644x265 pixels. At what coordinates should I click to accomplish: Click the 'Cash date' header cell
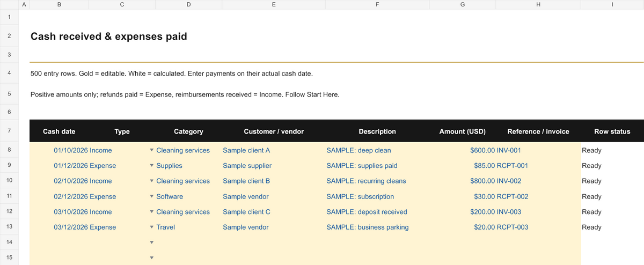pos(59,131)
